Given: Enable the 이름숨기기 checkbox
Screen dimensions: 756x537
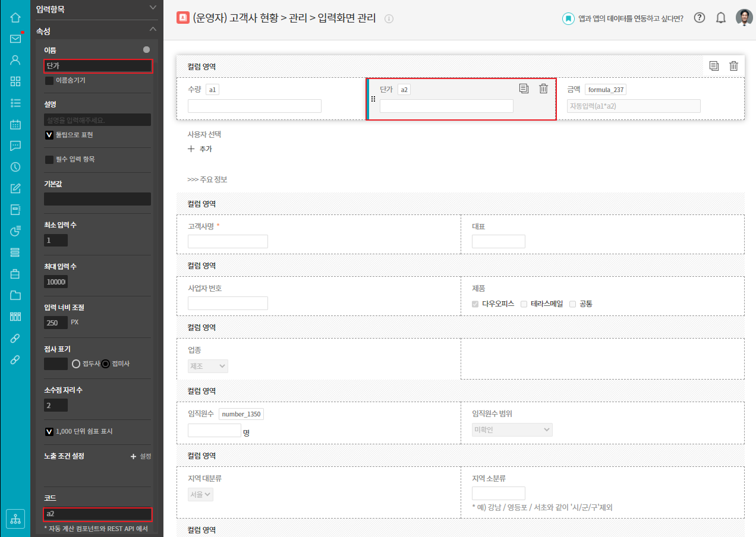Looking at the screenshot, I should 49,80.
